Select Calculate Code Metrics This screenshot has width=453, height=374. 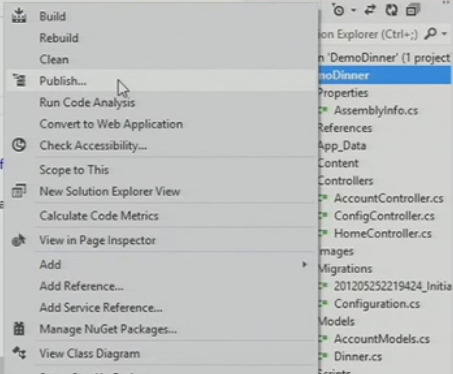99,216
